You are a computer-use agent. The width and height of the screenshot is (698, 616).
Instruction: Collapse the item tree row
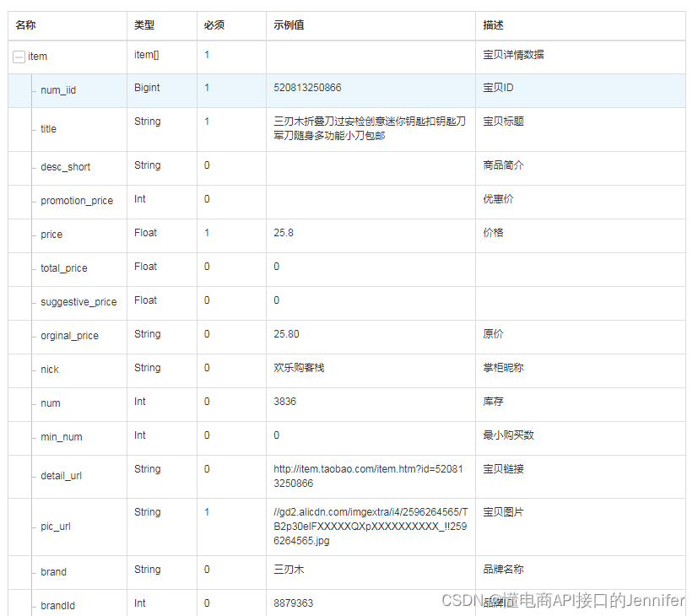click(x=19, y=57)
